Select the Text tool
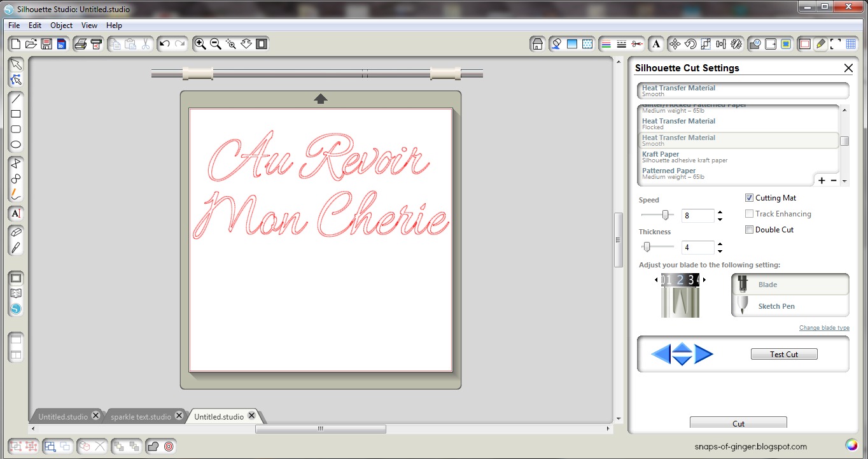The image size is (868, 459). [16, 213]
